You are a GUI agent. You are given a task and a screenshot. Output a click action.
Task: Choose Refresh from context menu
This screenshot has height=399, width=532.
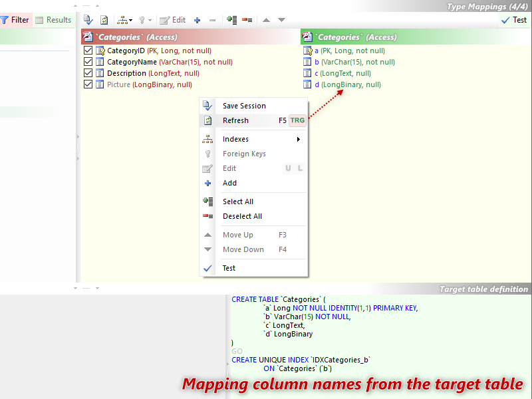pyautogui.click(x=254, y=120)
